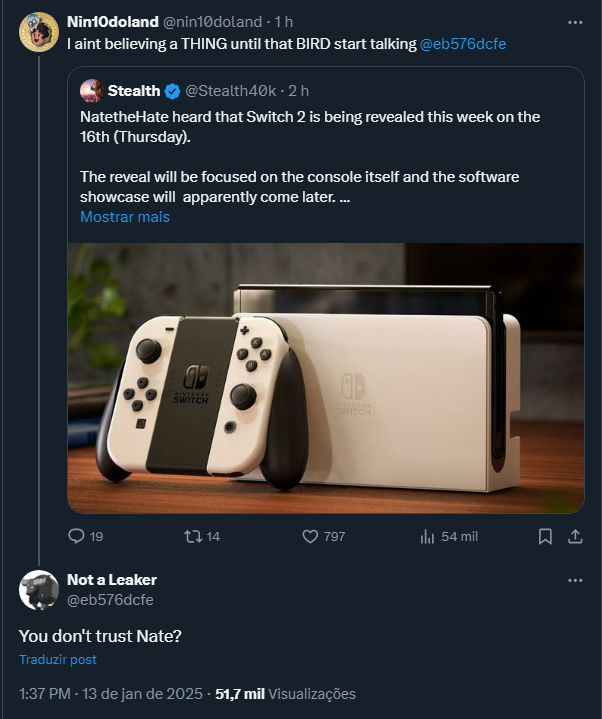This screenshot has width=602, height=719.
Task: Click the share upload icon
Action: click(x=575, y=536)
